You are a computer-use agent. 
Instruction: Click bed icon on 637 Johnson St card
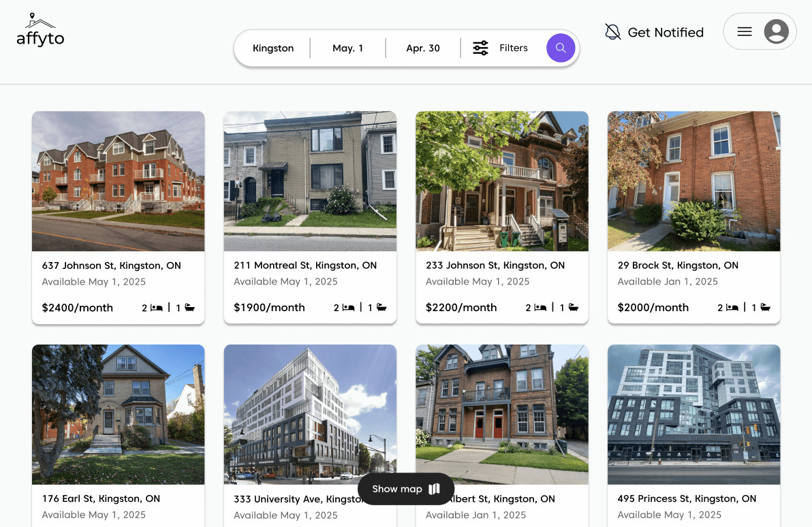pos(157,308)
